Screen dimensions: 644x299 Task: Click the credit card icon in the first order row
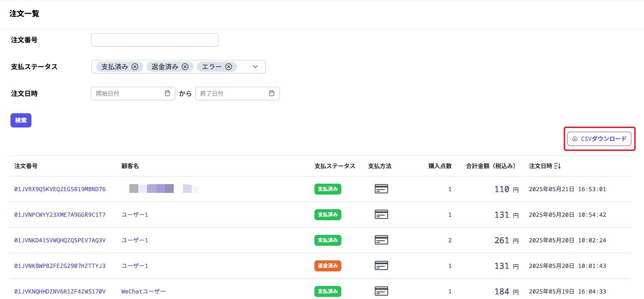tap(381, 189)
